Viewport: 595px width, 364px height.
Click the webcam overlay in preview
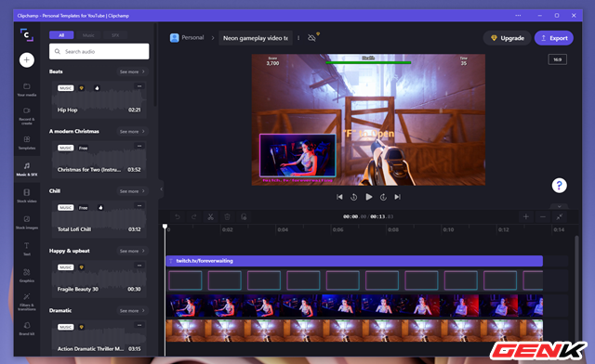297,155
